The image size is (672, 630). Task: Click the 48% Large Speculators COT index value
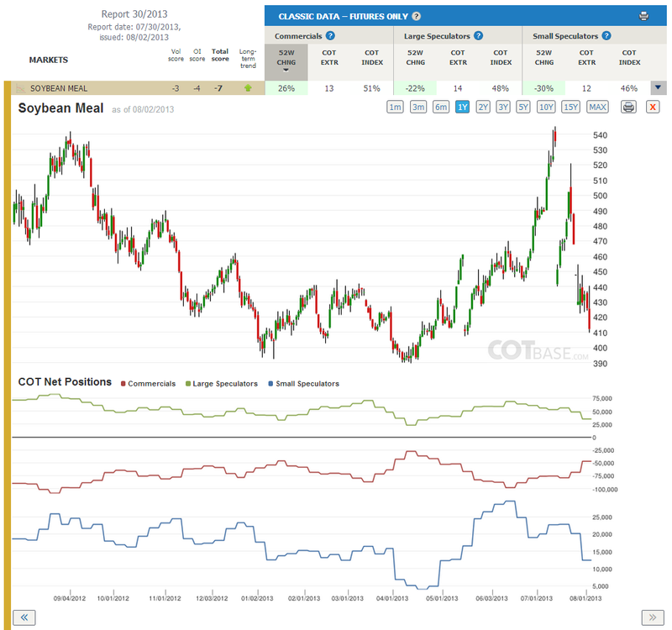(500, 88)
